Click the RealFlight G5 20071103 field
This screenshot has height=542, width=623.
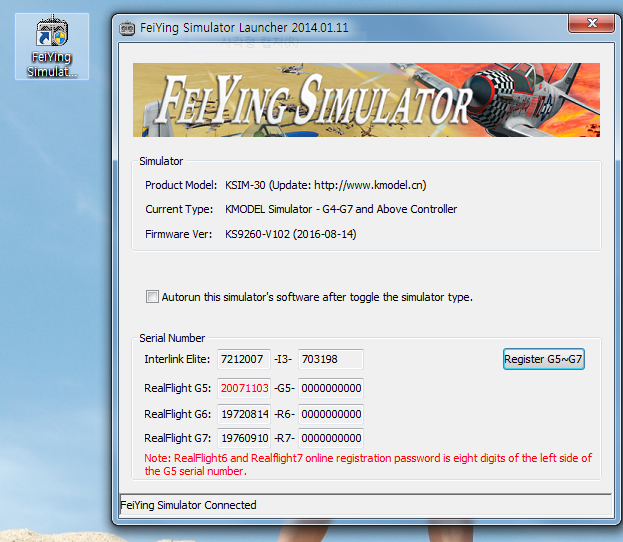click(244, 388)
